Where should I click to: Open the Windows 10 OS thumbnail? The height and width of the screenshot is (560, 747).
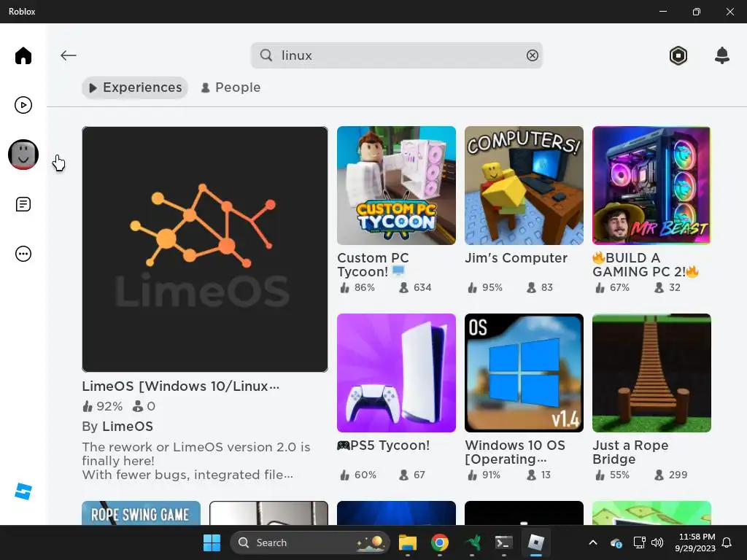[524, 373]
